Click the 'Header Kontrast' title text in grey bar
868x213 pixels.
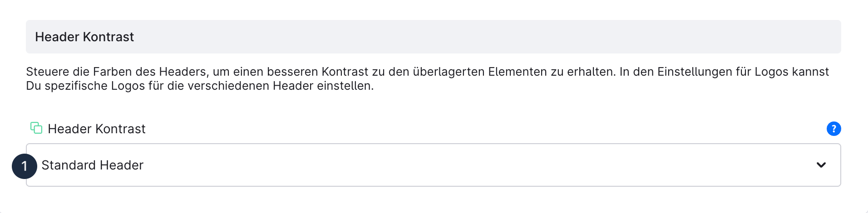84,37
